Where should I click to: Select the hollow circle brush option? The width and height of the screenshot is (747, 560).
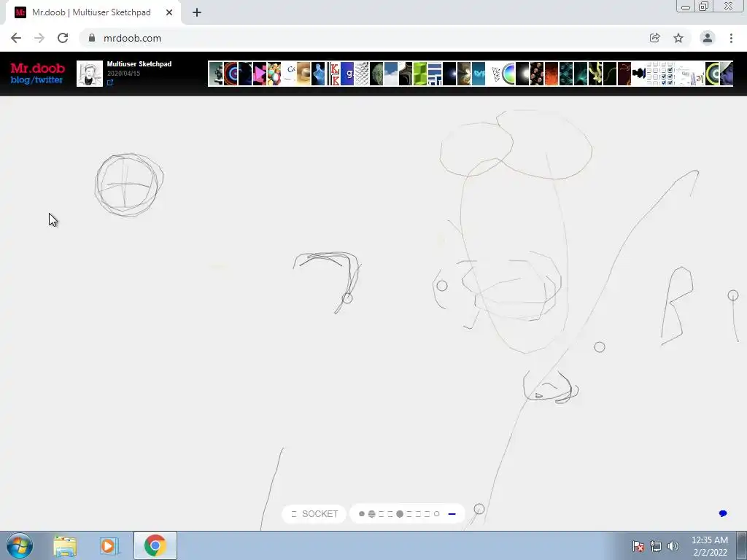click(436, 514)
